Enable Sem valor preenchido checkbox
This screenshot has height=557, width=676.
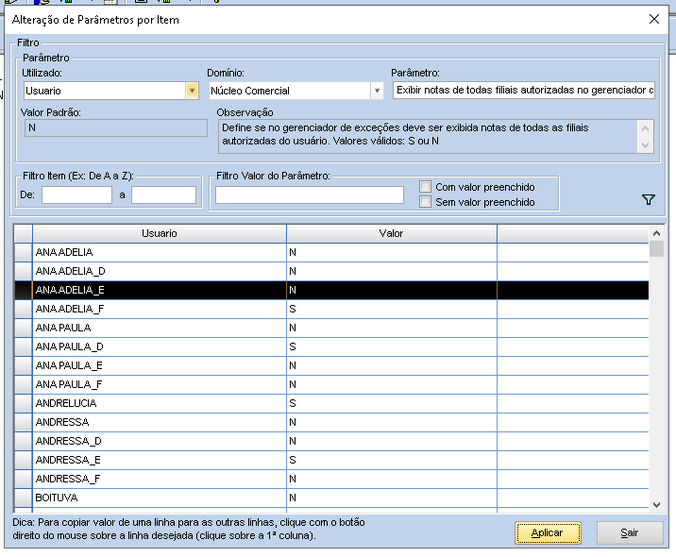[425, 201]
